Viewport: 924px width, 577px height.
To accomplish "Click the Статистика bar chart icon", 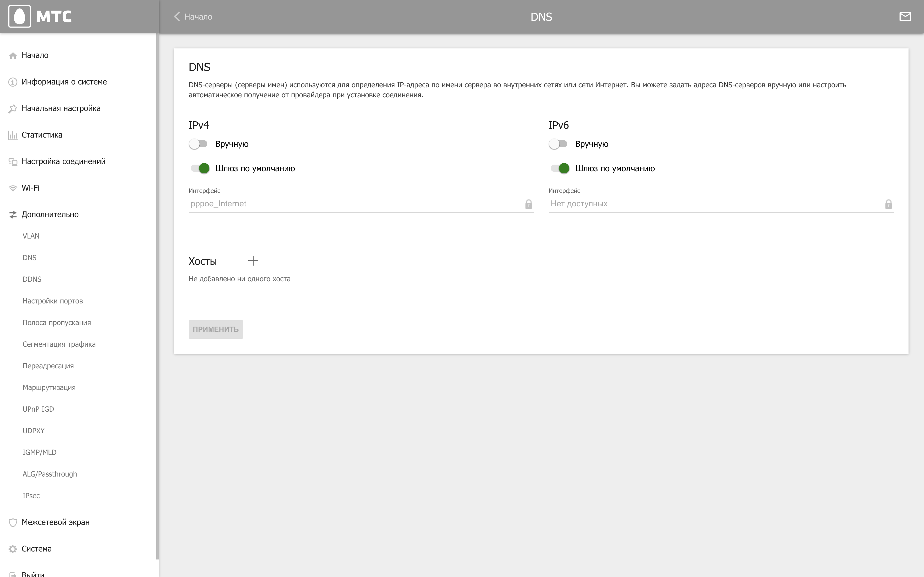I will coord(13,135).
